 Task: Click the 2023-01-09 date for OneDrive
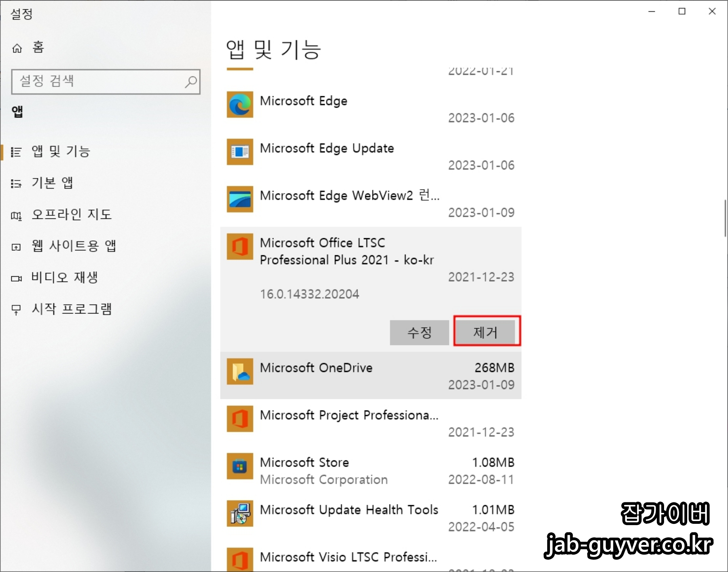[x=481, y=385]
